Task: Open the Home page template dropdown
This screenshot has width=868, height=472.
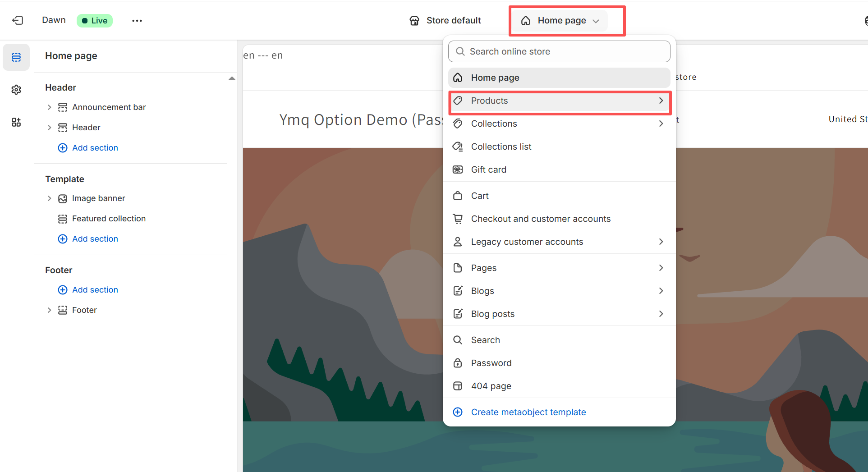Action: point(561,21)
